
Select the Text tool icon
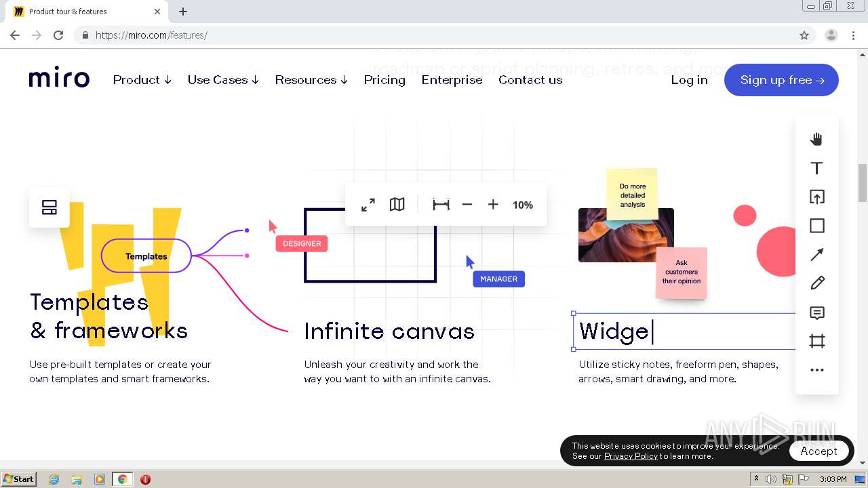click(x=816, y=168)
